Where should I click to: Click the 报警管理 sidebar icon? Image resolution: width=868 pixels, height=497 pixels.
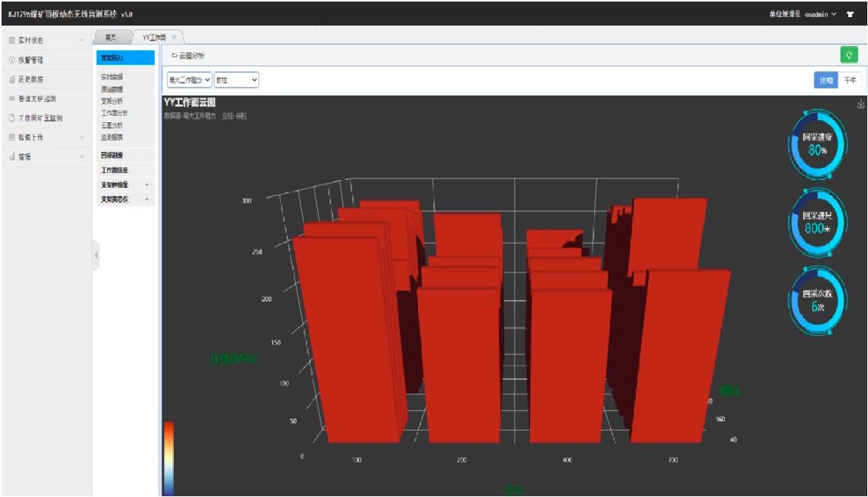[x=11, y=59]
